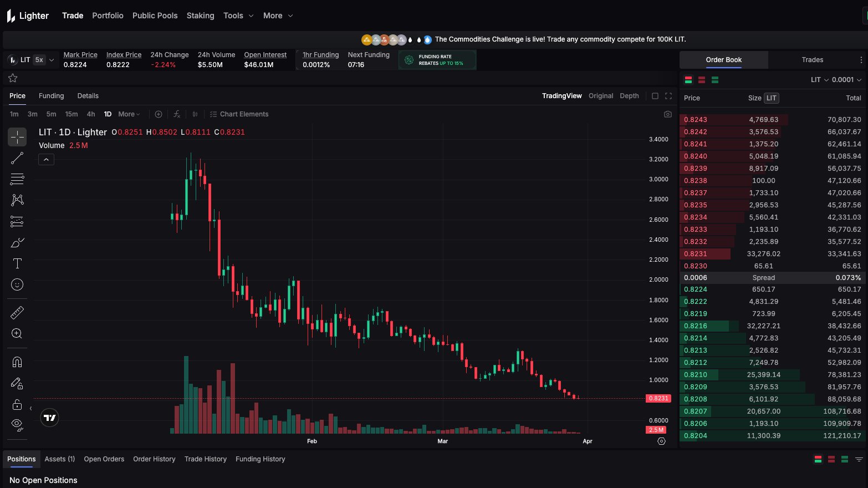Activate the zoom in tool

coord(17,333)
